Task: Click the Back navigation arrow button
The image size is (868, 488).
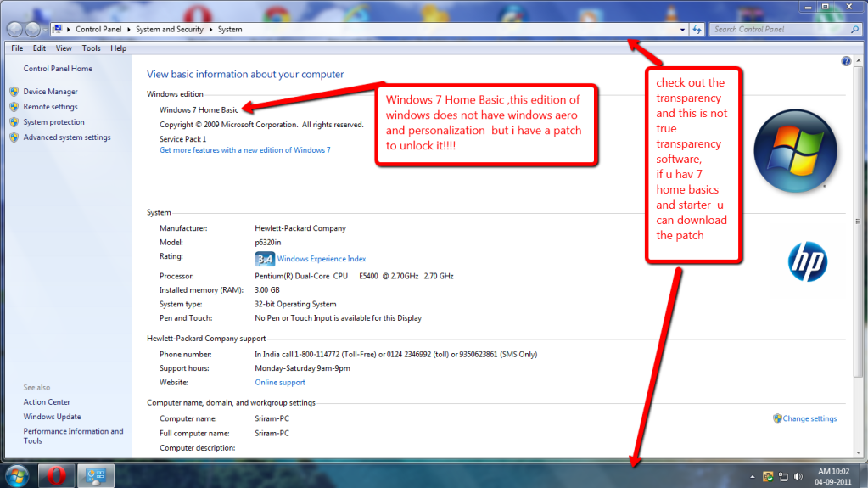Action: coord(15,30)
